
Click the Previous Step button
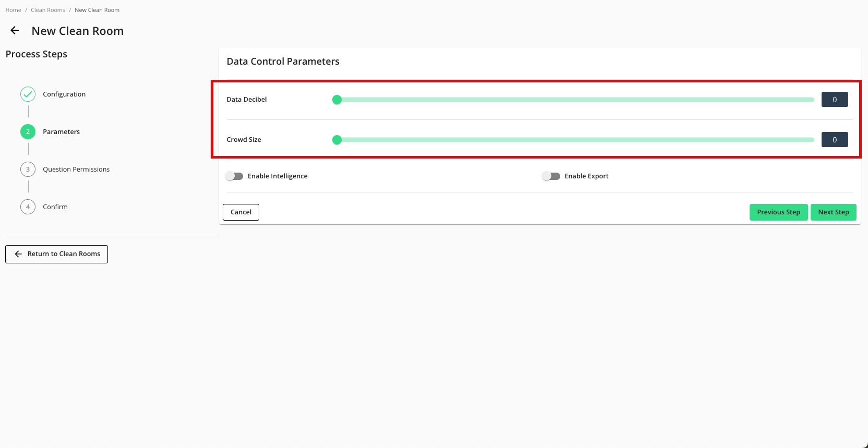point(778,212)
